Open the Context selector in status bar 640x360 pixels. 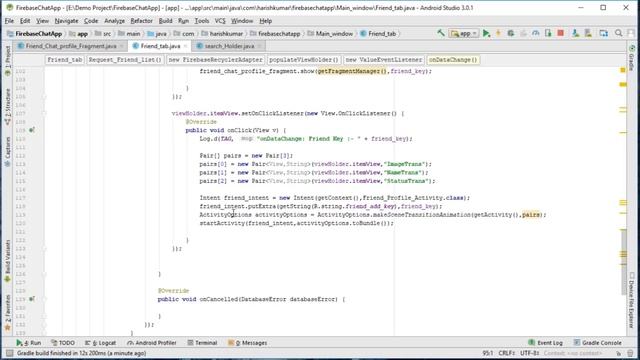tap(573, 353)
